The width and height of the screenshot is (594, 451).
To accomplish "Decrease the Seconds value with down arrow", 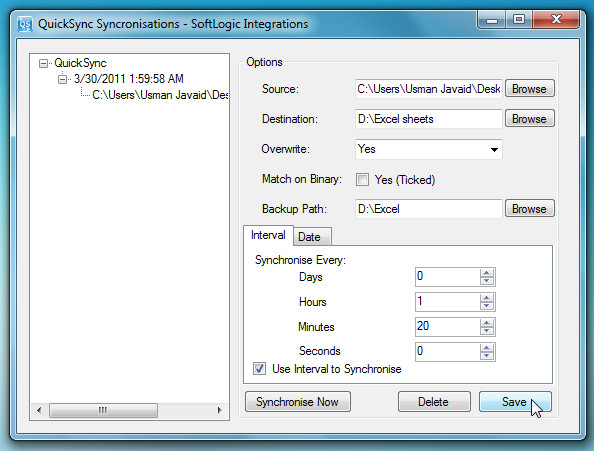I will click(487, 356).
